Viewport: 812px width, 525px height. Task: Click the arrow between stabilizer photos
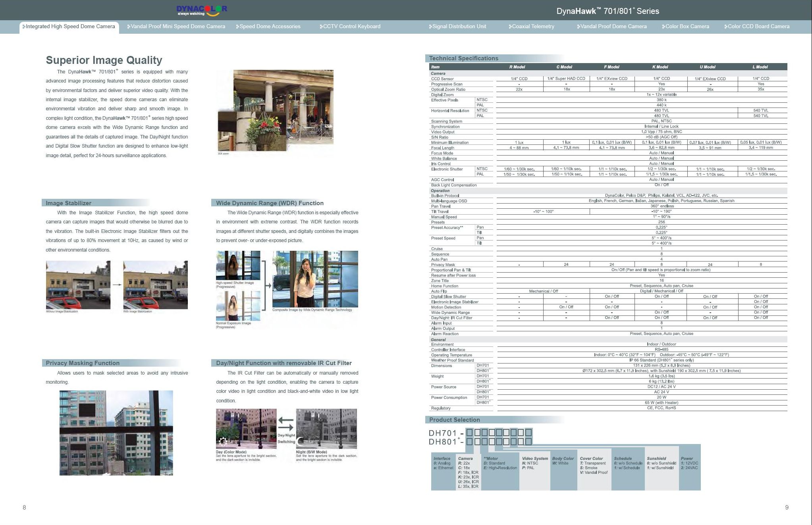pos(117,285)
